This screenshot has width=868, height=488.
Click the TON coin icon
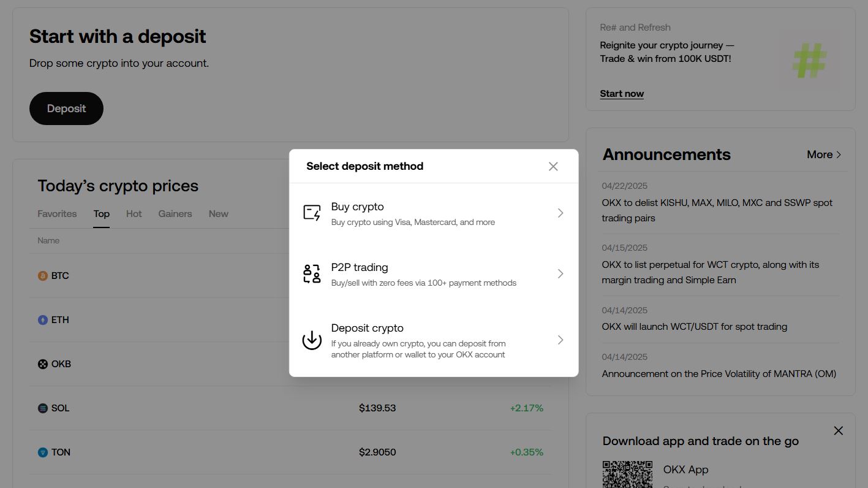pos(43,452)
